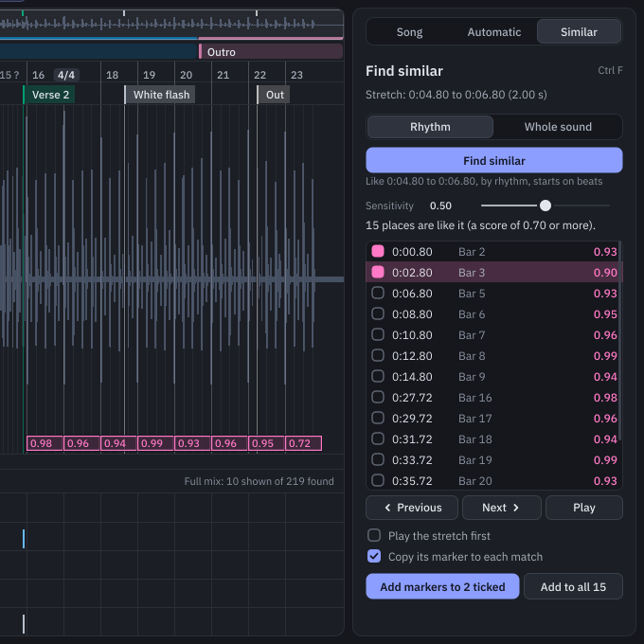Click the Bar 16 label in results
Screen dimensions: 644x644
(474, 398)
